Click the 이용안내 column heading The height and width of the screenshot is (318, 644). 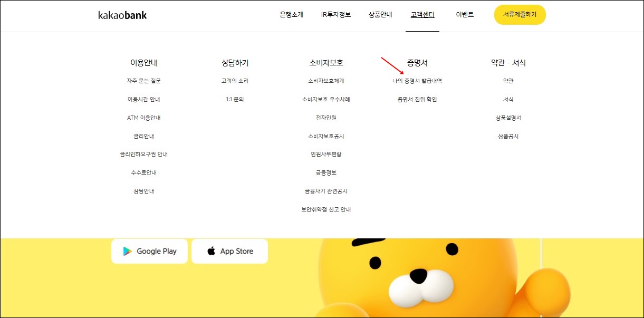coord(144,63)
